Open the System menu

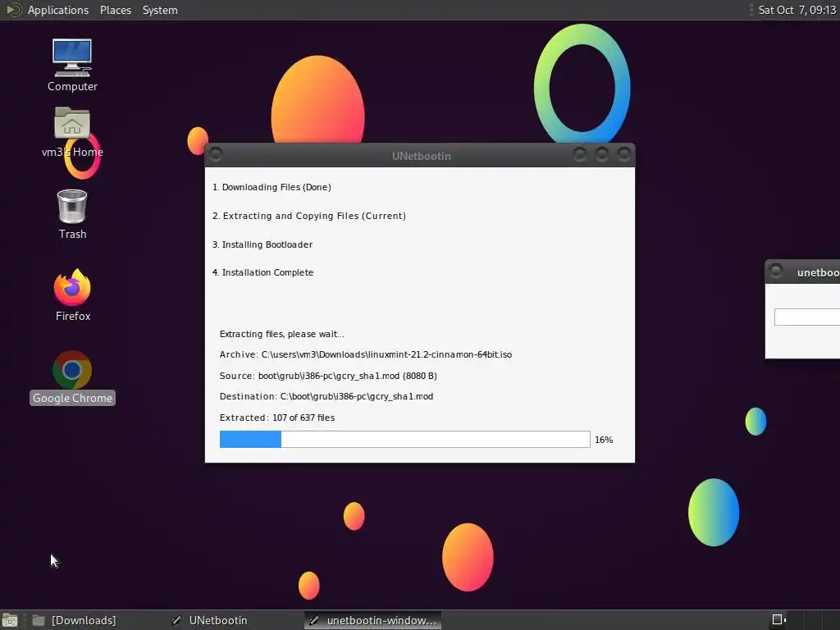(160, 10)
